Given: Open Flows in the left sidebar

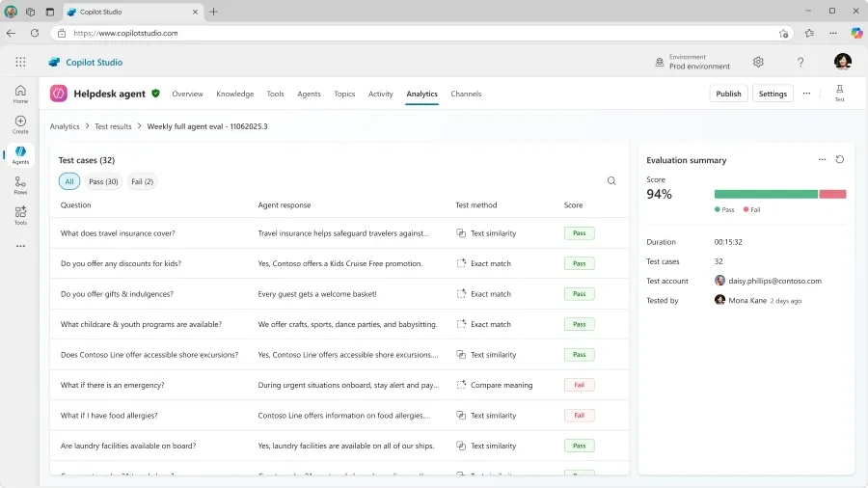Looking at the screenshot, I should click(x=20, y=185).
